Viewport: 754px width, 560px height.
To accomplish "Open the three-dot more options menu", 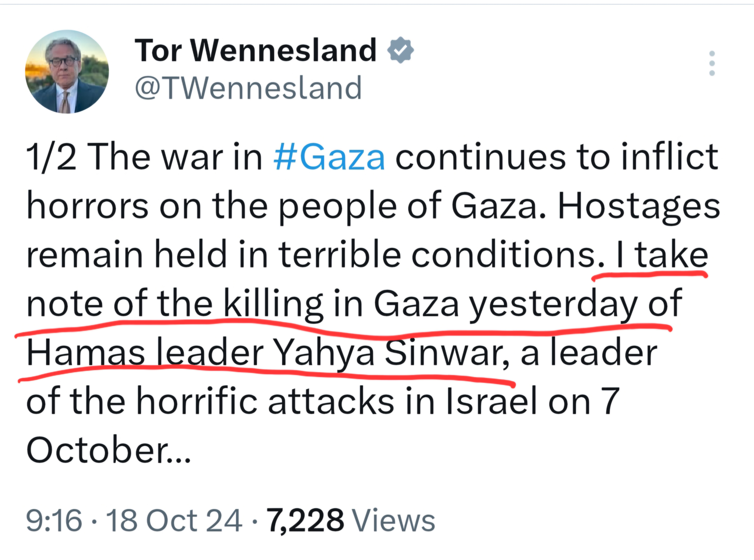I will click(712, 63).
